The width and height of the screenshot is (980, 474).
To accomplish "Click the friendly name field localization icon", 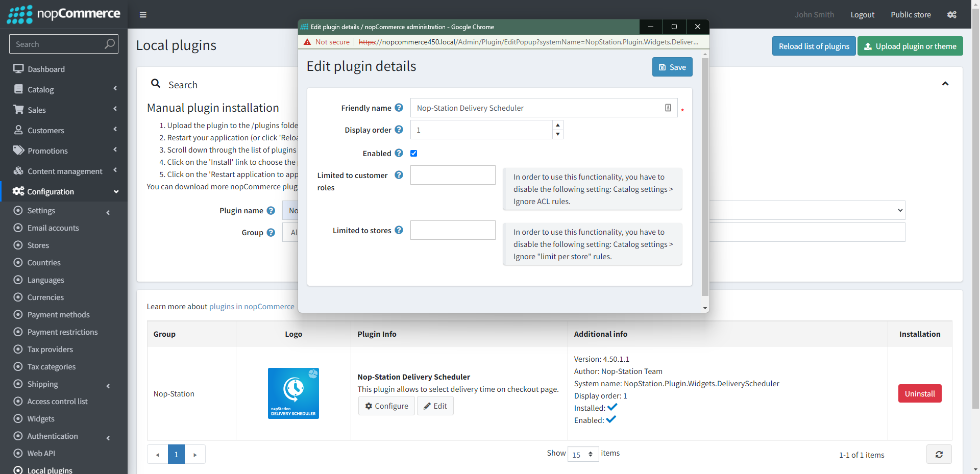I will coord(668,108).
